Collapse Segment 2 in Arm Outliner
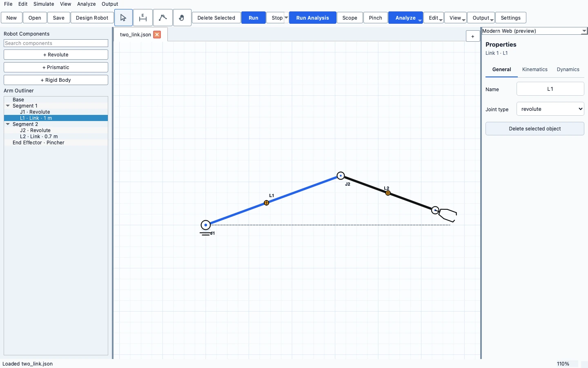 pos(8,124)
